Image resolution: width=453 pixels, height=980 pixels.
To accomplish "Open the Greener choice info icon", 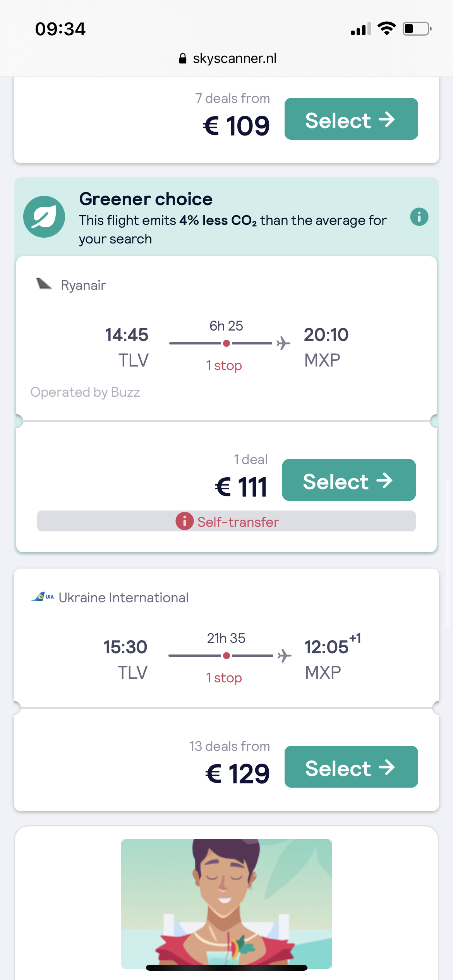I will [419, 217].
